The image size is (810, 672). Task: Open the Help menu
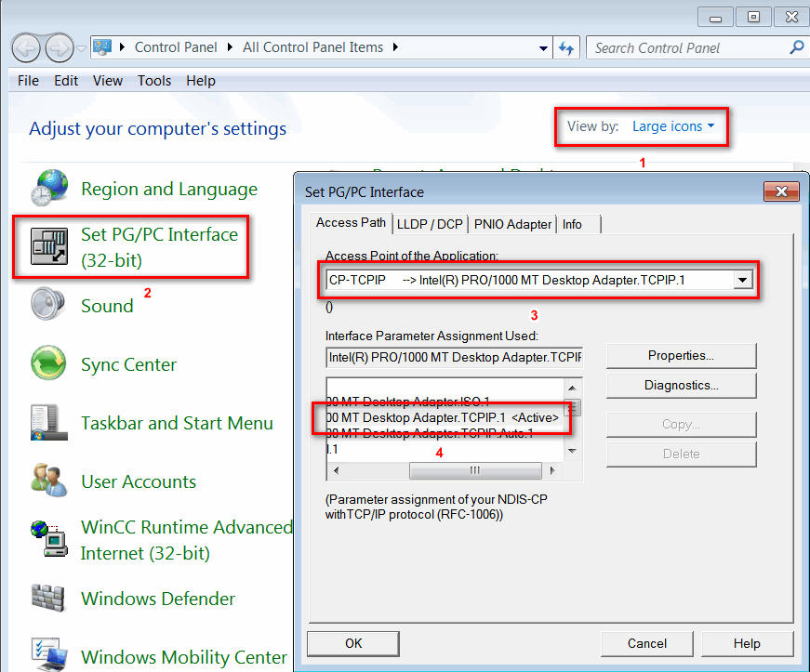(201, 81)
